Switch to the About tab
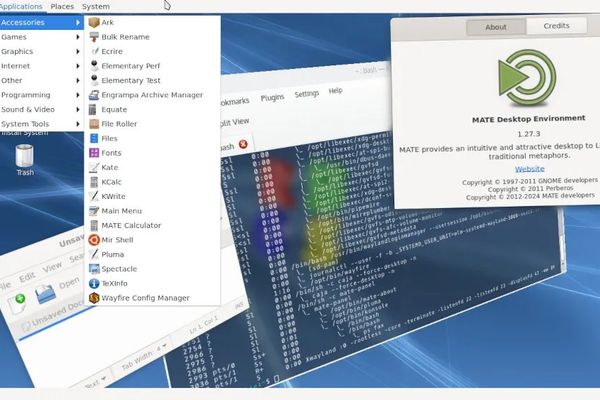Image resolution: width=600 pixels, height=400 pixels. [496, 27]
